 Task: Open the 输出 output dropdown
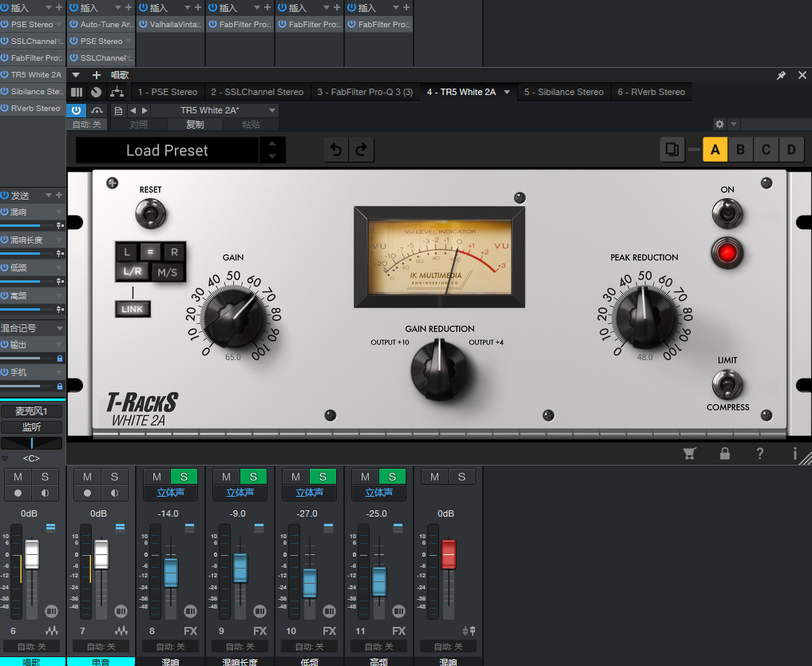click(x=60, y=344)
